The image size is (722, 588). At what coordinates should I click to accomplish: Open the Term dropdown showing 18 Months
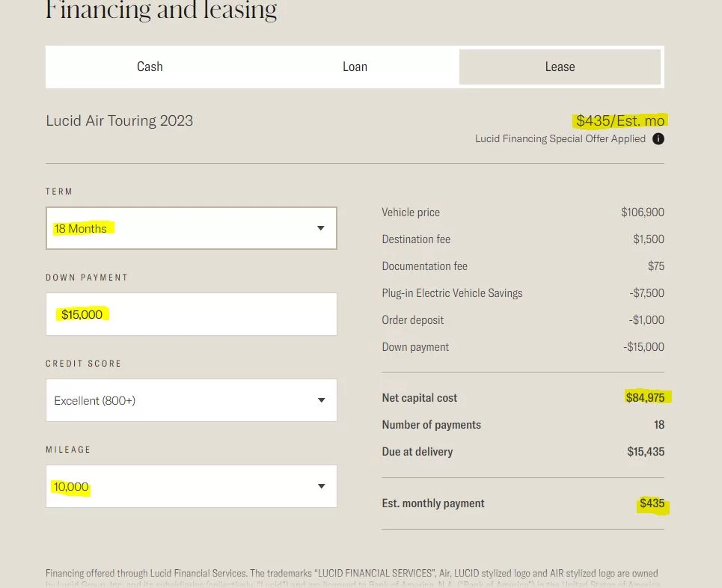pyautogui.click(x=191, y=228)
